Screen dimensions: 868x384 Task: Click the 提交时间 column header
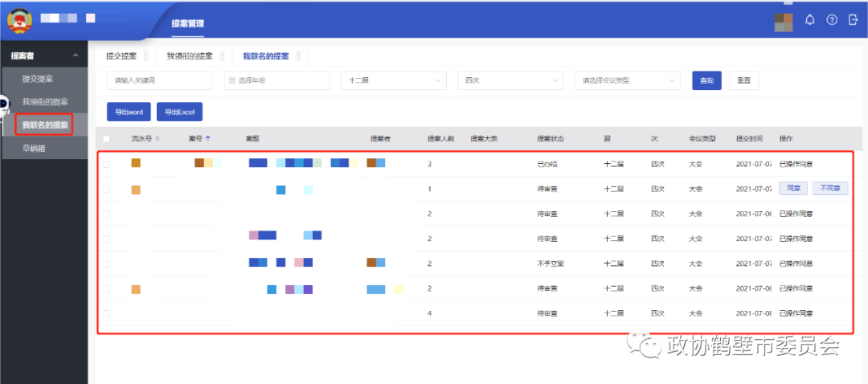750,139
